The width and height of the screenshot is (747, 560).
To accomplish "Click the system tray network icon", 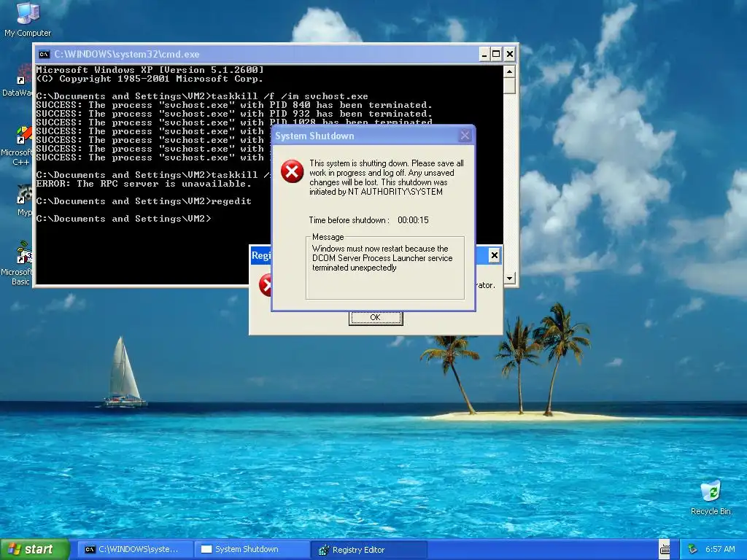I will pos(693,549).
